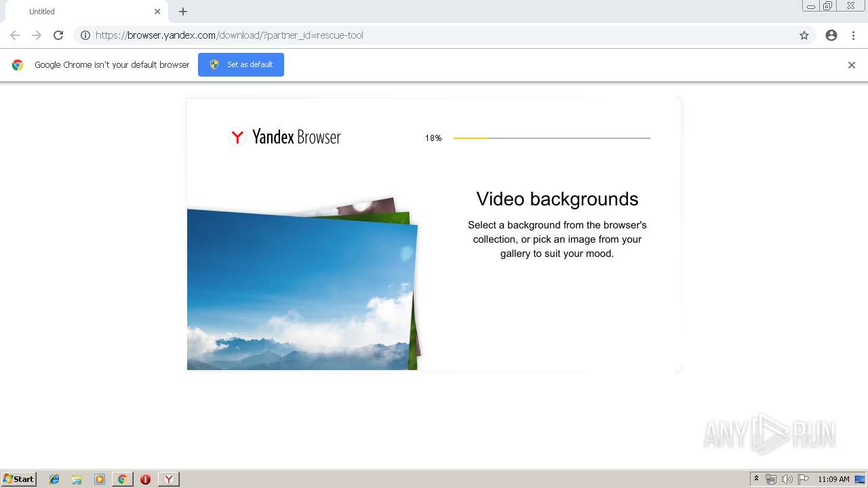The height and width of the screenshot is (488, 868).
Task: Open Windows Media Player from taskbar
Action: tap(100, 479)
